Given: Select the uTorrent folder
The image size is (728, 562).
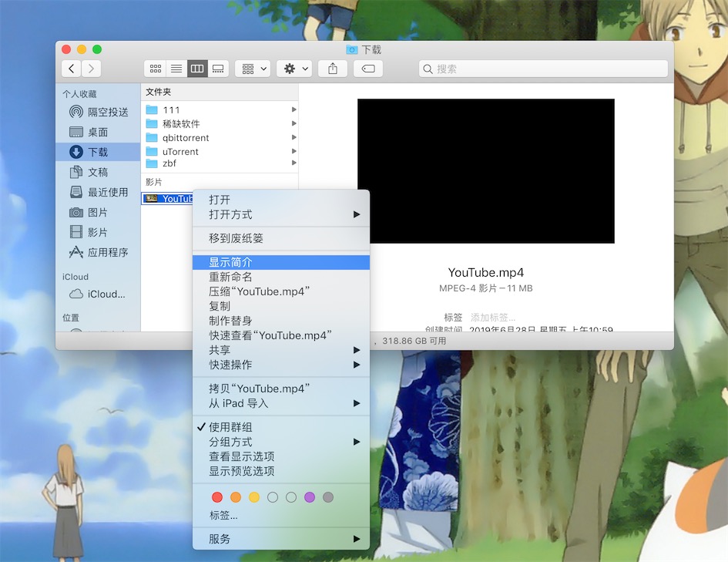Looking at the screenshot, I should pos(219,151).
